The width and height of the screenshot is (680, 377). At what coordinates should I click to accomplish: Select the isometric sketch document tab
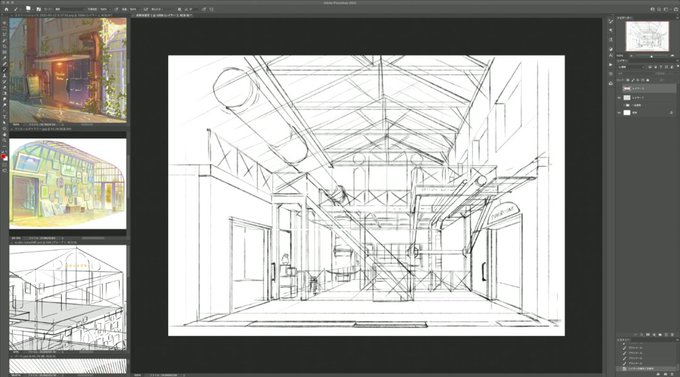(43, 242)
